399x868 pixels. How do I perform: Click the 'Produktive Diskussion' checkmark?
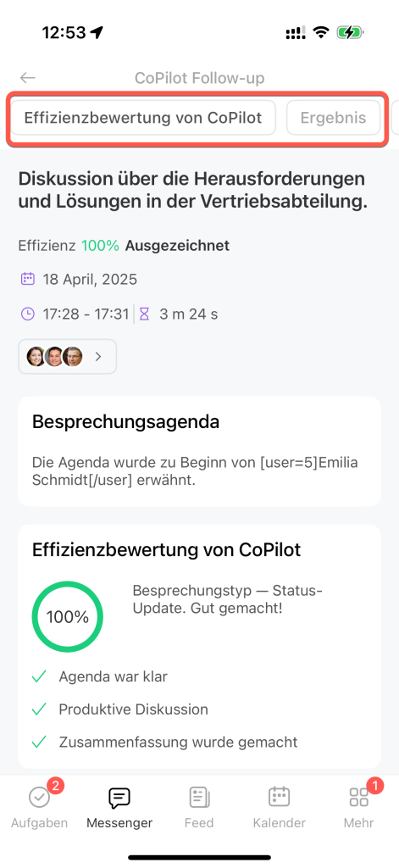[x=39, y=709]
